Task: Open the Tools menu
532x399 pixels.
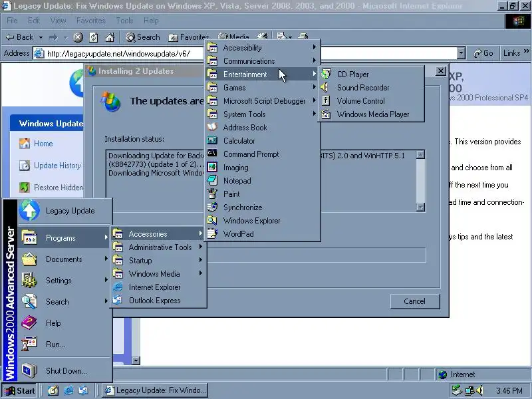Action: (124, 21)
